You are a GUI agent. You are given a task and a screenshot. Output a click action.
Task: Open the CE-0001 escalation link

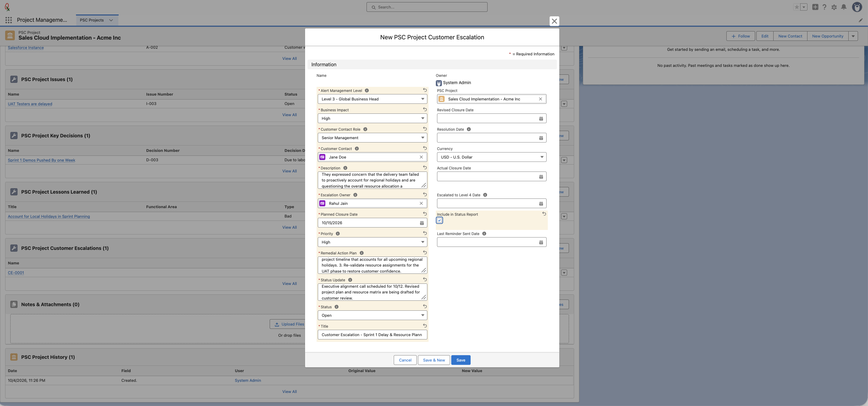click(x=16, y=273)
